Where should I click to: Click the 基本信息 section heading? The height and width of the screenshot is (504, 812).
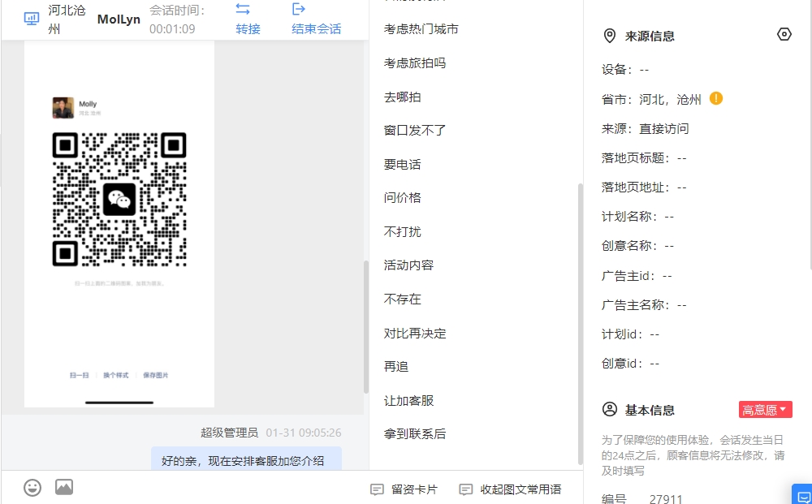coord(650,411)
